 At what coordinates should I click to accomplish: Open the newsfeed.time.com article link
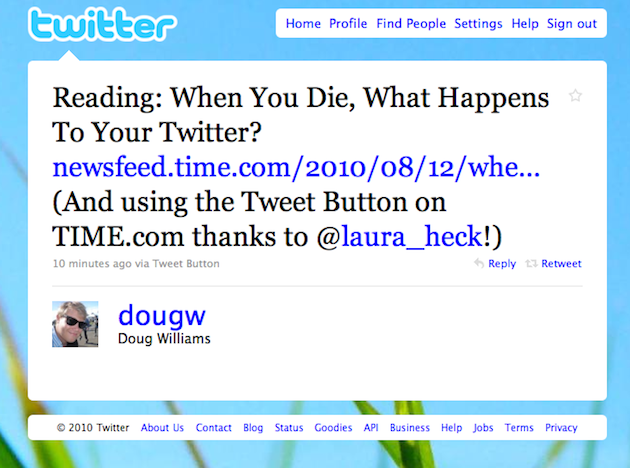296,167
